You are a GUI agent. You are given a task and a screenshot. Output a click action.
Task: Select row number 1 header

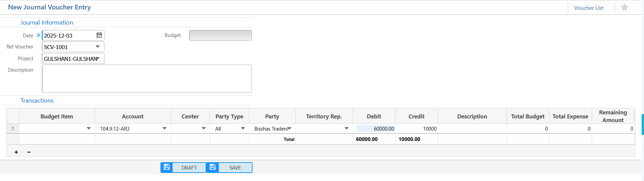[13, 129]
